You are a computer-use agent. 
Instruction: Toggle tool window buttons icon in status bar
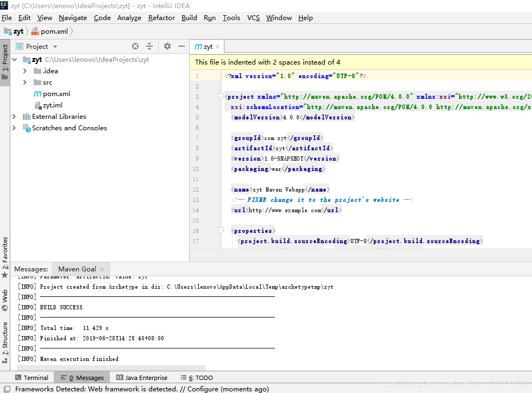7,389
